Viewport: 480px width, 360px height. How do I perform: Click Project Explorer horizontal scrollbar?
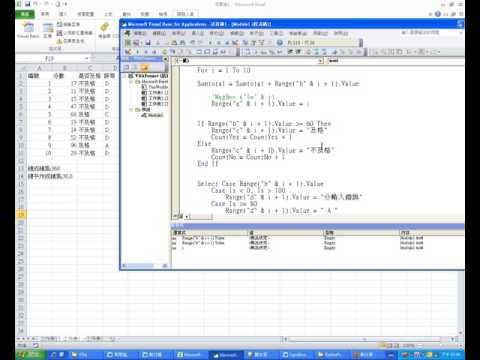click(x=144, y=266)
